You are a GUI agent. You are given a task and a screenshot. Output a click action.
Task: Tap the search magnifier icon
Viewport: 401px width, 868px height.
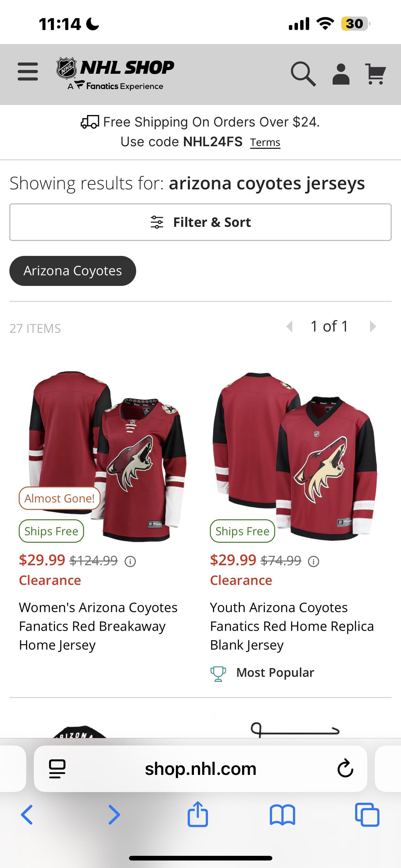tap(303, 73)
